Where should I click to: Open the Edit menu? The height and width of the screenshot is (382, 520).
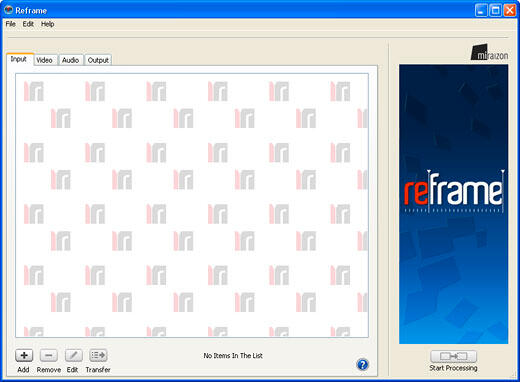click(x=28, y=24)
